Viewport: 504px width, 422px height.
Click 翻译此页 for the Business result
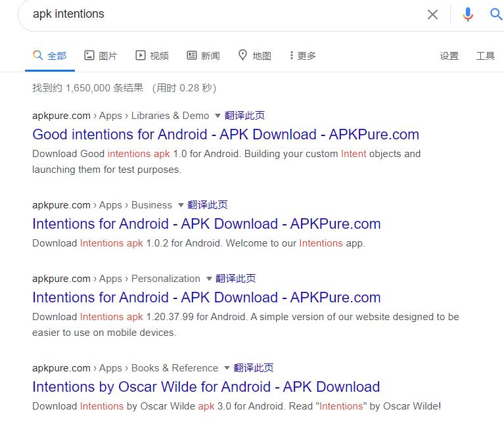pos(208,205)
